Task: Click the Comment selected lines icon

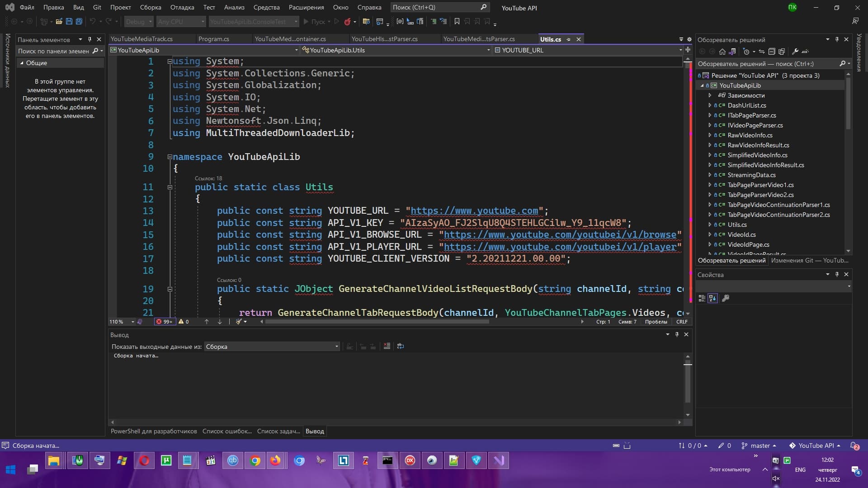Action: tap(434, 21)
